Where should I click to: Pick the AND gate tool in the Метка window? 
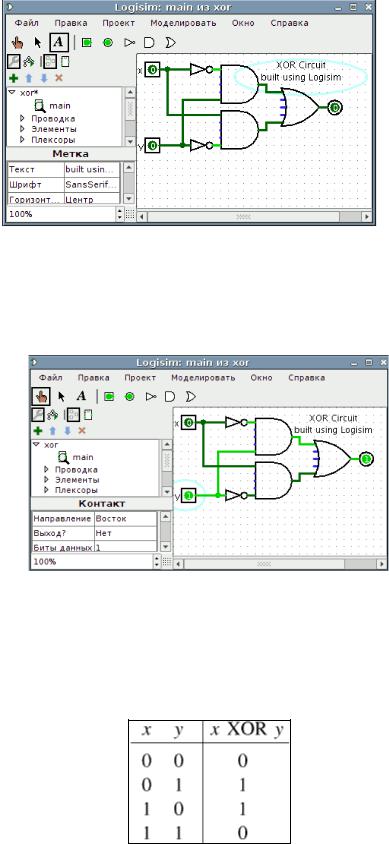point(150,43)
